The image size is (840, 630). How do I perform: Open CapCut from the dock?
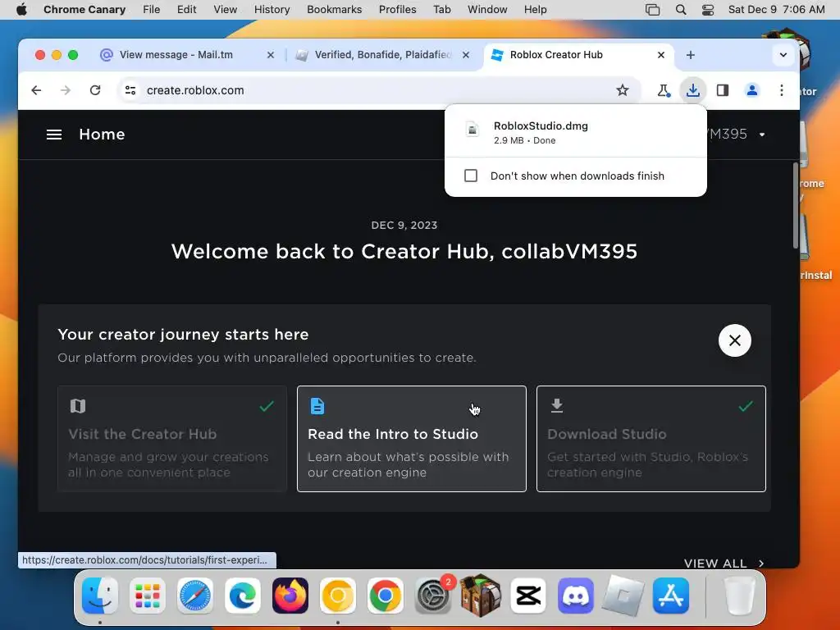pos(528,596)
